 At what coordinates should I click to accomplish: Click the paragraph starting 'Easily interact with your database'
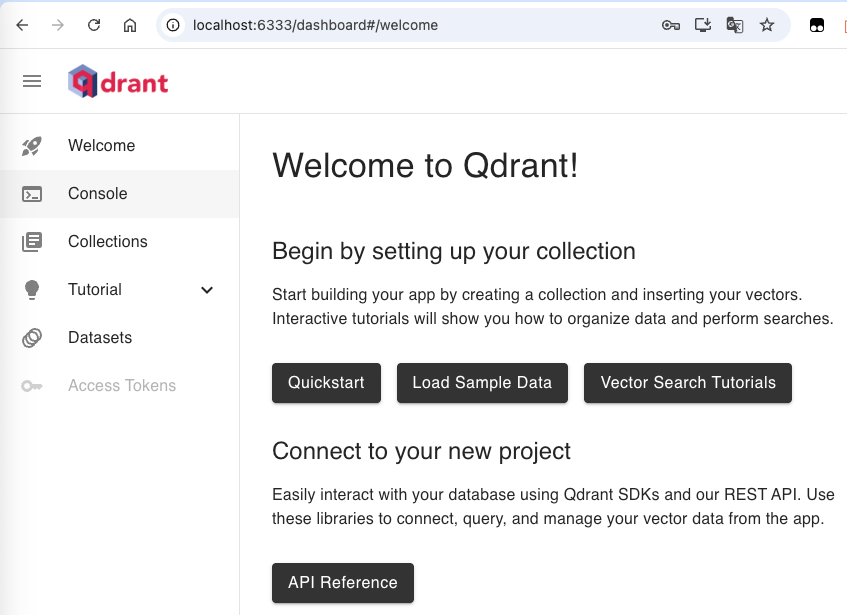tap(553, 506)
